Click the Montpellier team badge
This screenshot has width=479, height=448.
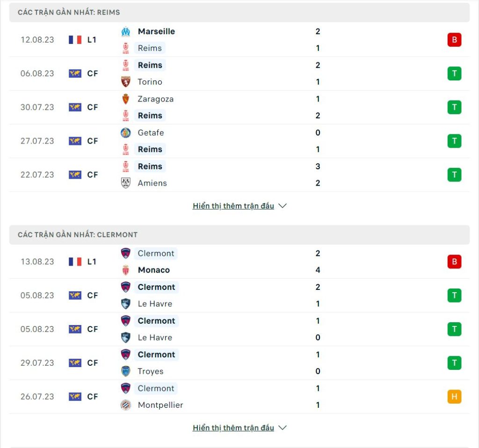125,405
